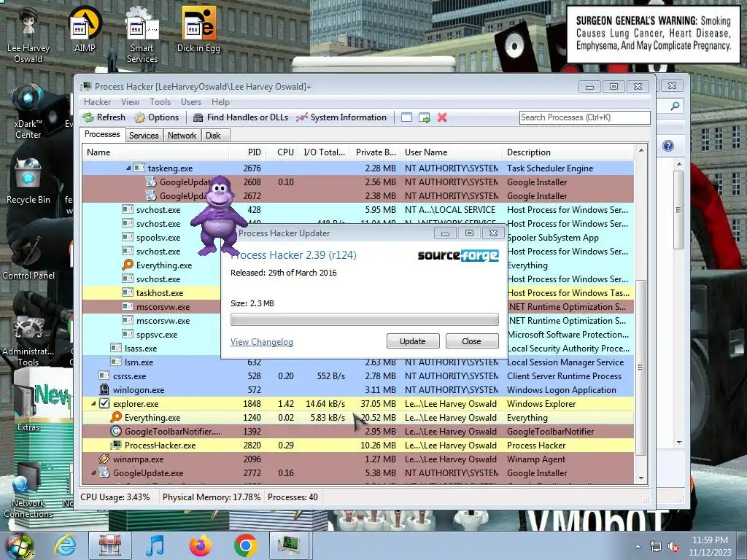Open the Smart Services desktop icon
This screenshot has width=747, height=560.
(x=142, y=34)
